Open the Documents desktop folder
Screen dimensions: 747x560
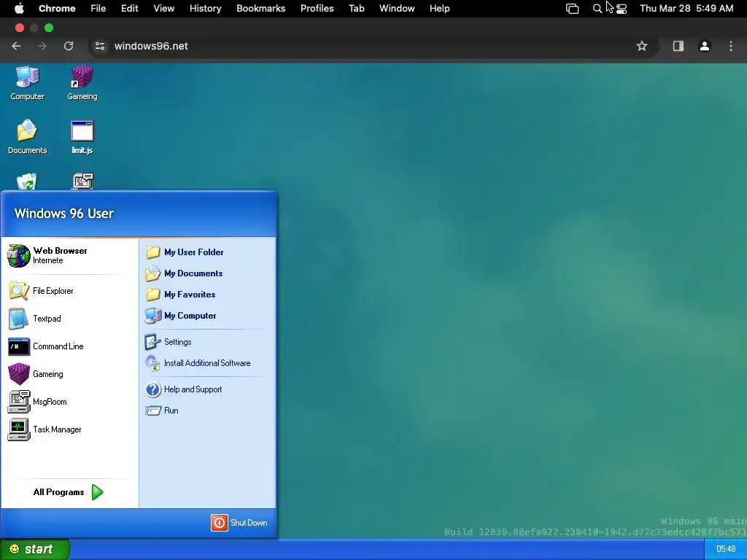27,137
